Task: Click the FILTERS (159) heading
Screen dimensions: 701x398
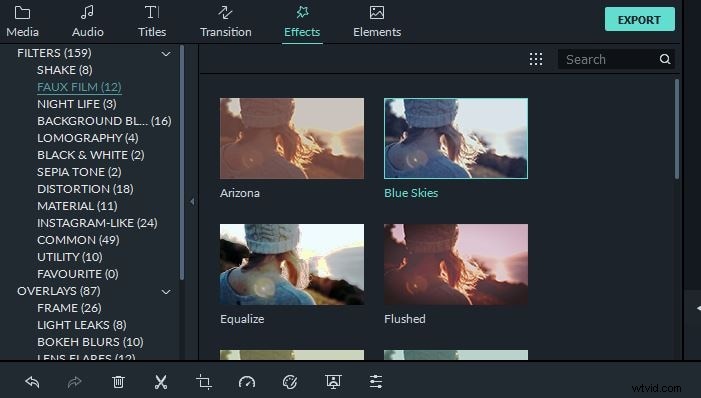Action: 54,53
